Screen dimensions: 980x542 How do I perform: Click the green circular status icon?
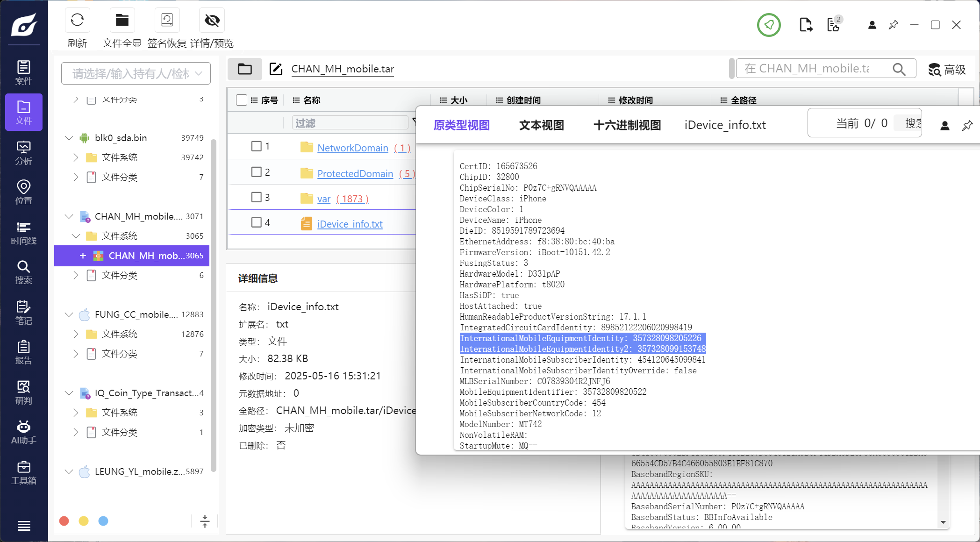coord(769,25)
